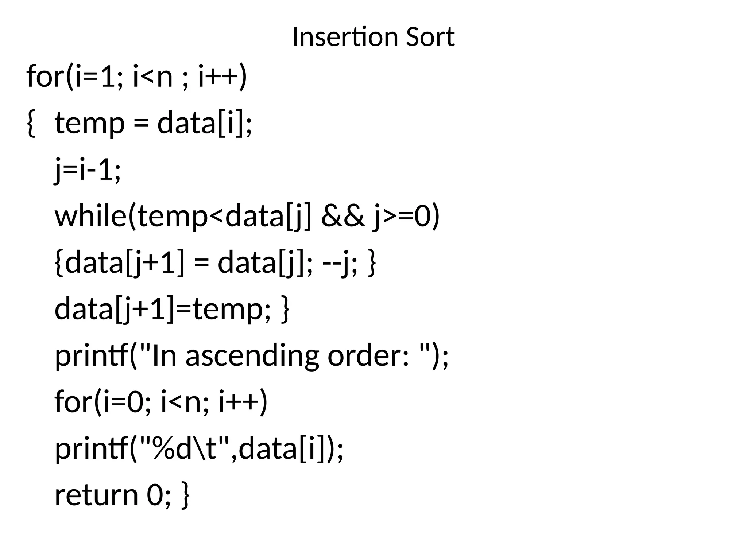Click the opening brace before "temp = data[i]"

[31, 123]
